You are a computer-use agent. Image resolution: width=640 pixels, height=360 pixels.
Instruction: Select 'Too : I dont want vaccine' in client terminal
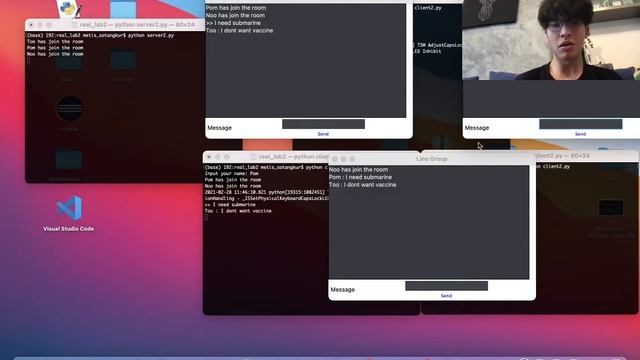point(238,211)
